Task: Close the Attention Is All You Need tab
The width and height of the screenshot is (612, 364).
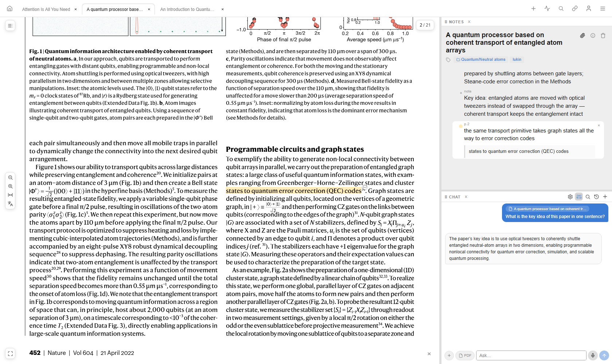Action: (76, 9)
